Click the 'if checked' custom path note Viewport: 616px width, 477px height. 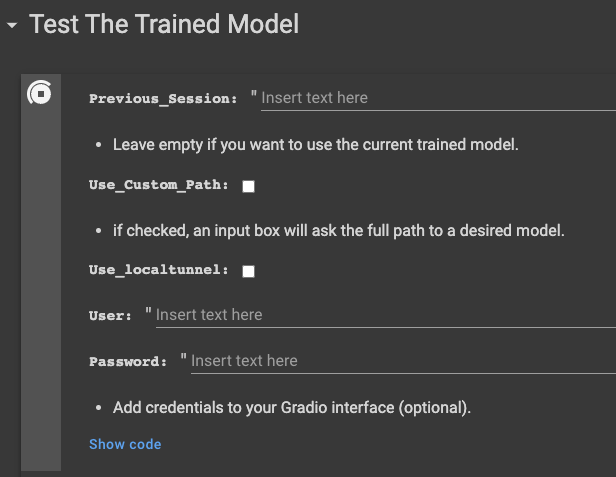click(x=339, y=231)
